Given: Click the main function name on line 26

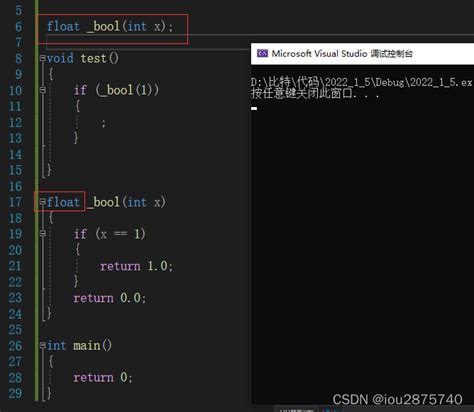Looking at the screenshot, I should pos(87,345).
